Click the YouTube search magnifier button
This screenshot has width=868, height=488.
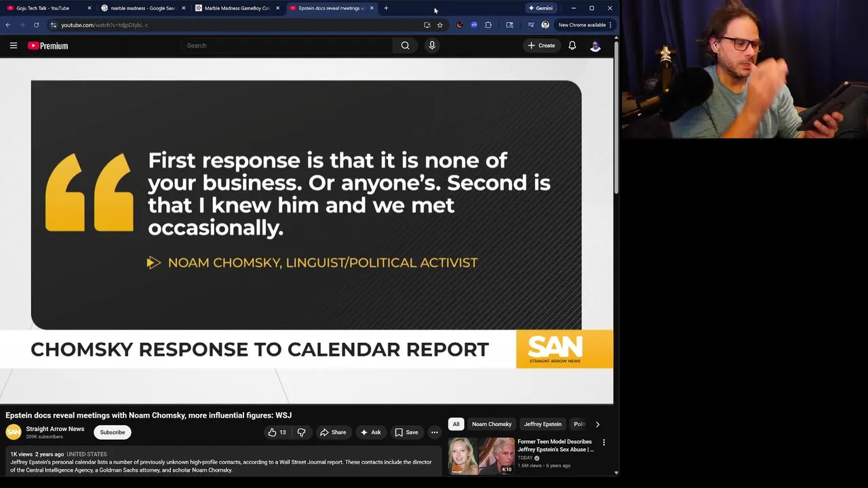tap(405, 45)
